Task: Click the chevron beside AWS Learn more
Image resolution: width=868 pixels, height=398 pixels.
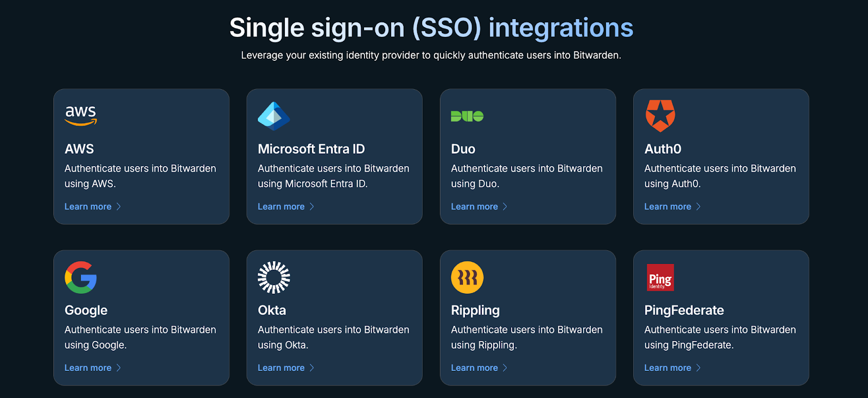Action: (x=119, y=206)
